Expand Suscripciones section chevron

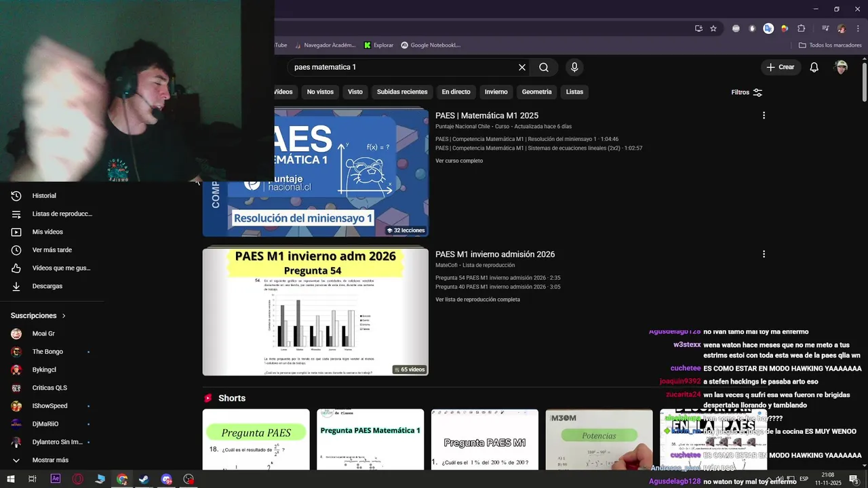[x=64, y=316]
